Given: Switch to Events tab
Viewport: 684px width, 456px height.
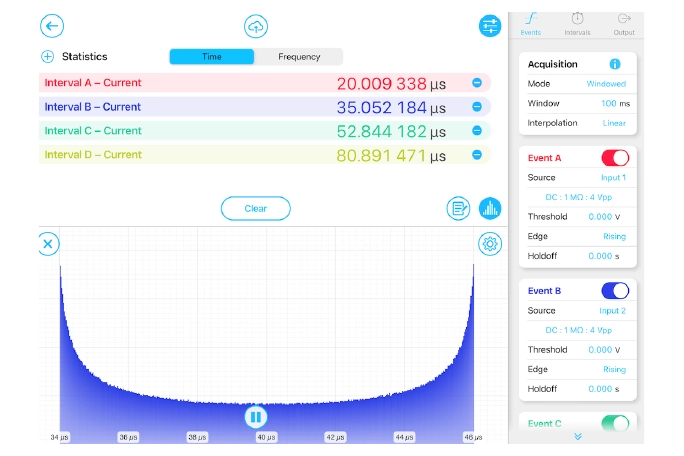Looking at the screenshot, I should point(530,24).
